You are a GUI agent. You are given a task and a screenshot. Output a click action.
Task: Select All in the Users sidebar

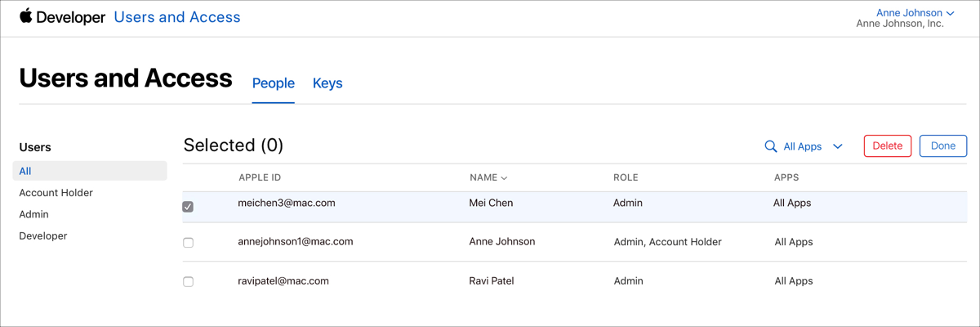(x=25, y=171)
